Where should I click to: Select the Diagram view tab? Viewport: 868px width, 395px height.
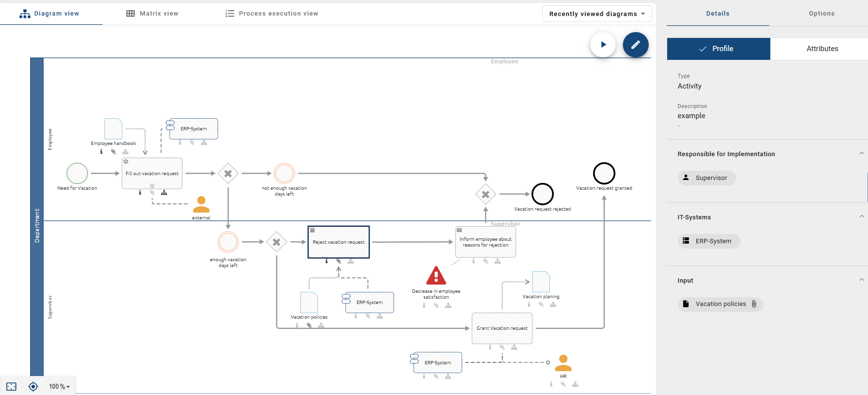(x=49, y=14)
